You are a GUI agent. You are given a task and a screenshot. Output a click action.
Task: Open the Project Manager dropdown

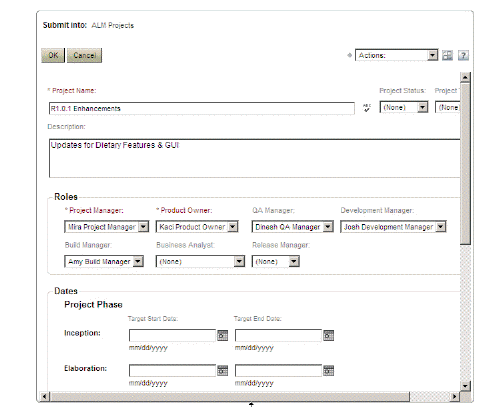click(106, 227)
